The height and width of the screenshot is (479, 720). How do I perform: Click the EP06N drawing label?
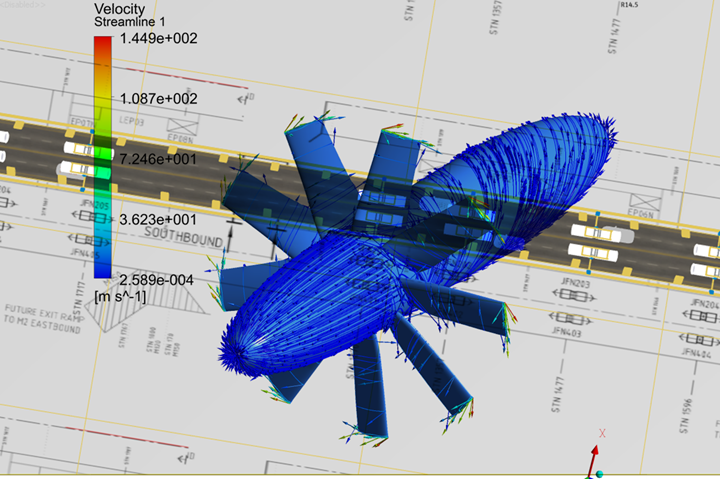point(641,213)
